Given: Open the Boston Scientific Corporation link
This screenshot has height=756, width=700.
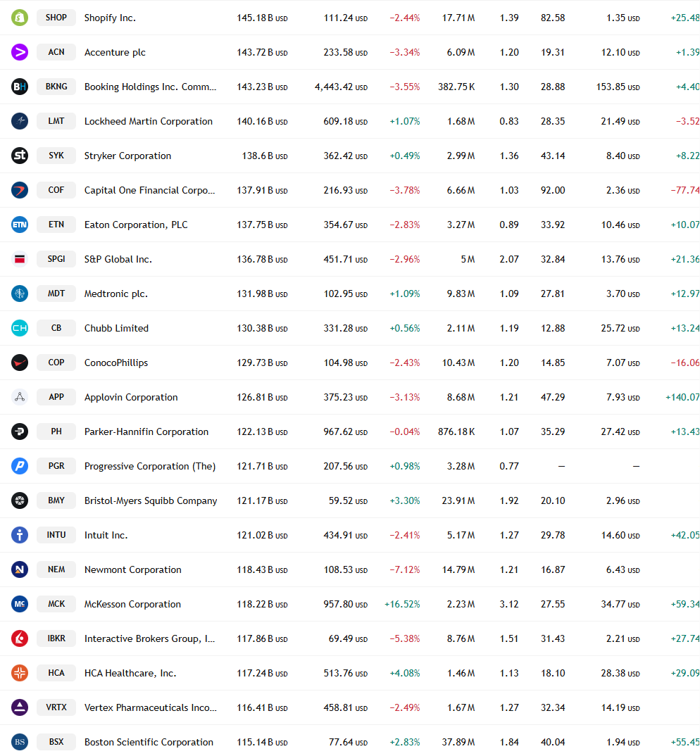Looking at the screenshot, I should pos(149,741).
